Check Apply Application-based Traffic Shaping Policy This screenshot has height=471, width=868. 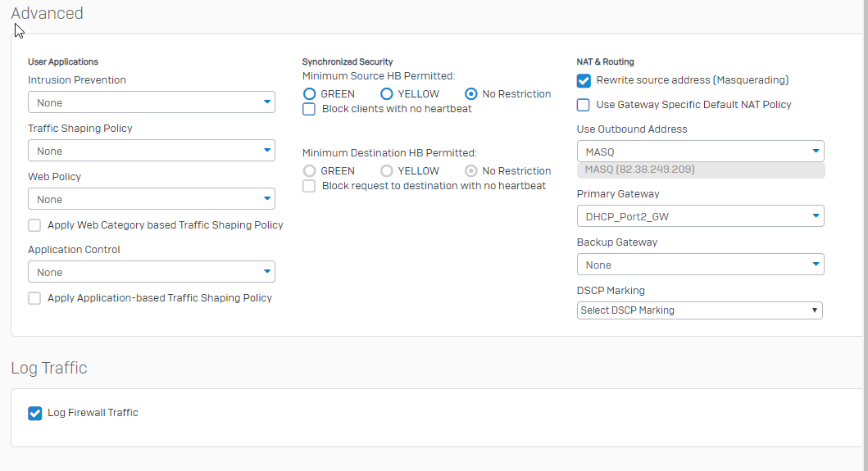(34, 298)
